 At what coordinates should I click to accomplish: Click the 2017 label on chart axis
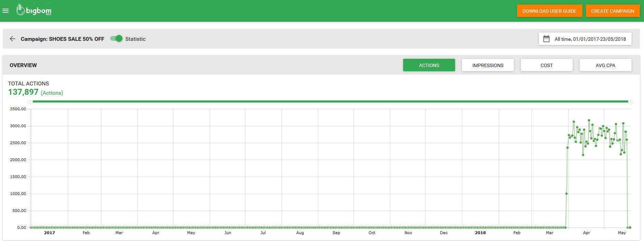coord(49,233)
